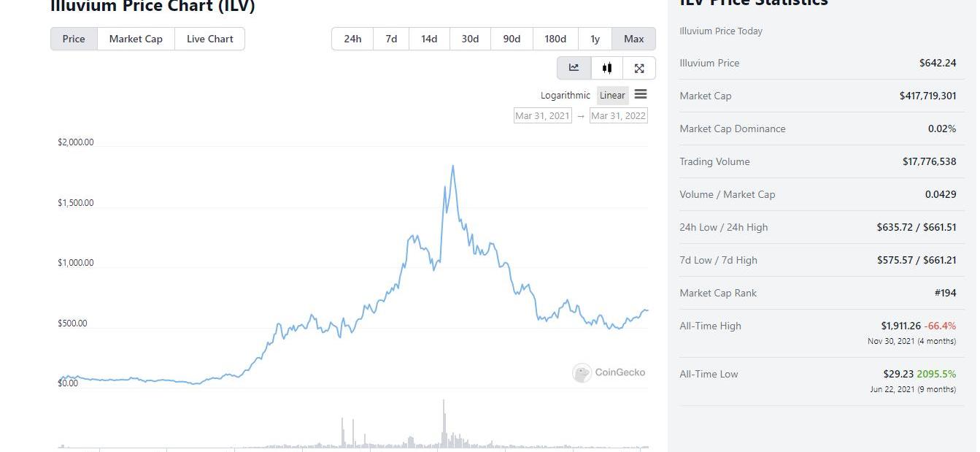Show 90d price history
The image size is (980, 452).
pyautogui.click(x=512, y=39)
